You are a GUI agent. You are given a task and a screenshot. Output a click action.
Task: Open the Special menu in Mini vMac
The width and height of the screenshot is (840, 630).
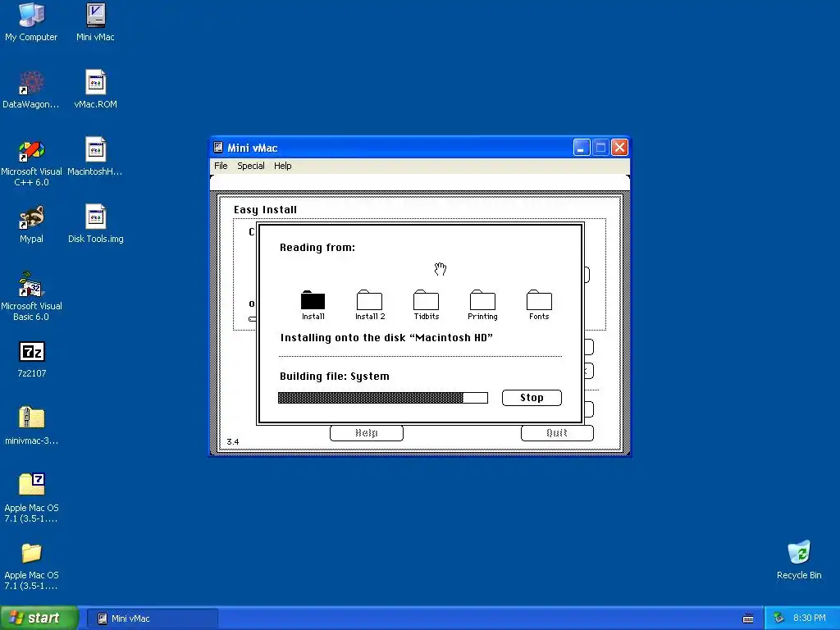251,166
